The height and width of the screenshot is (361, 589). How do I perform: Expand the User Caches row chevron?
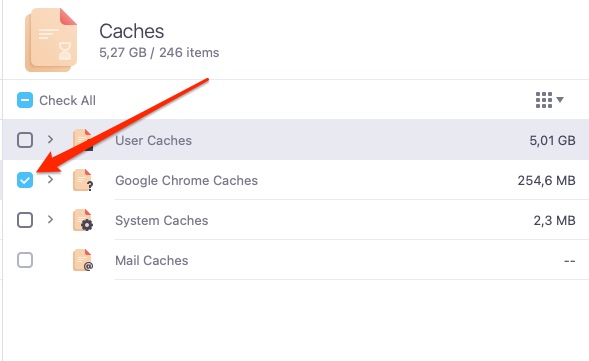[50, 140]
